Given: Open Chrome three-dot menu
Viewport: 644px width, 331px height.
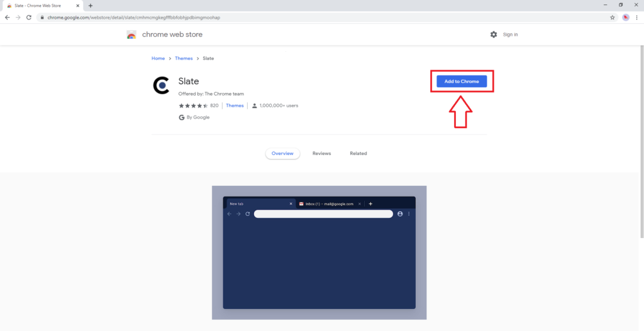Looking at the screenshot, I should [x=637, y=18].
